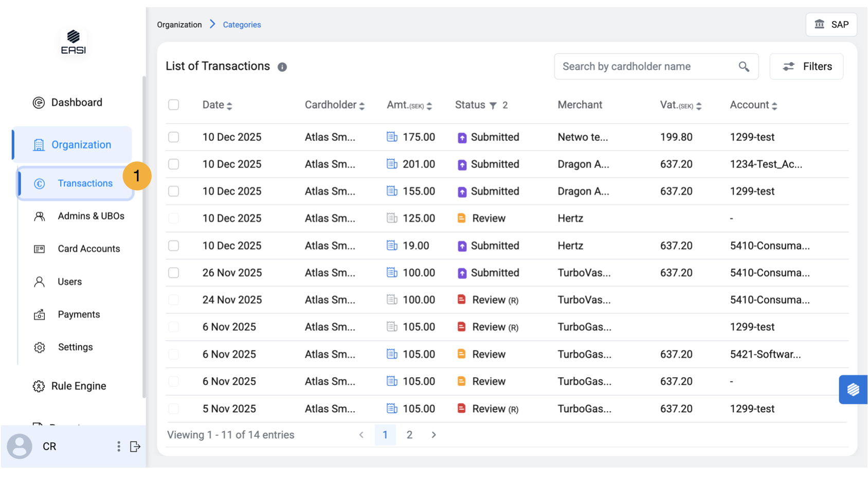Open the three-dot menu beside CR

pyautogui.click(x=119, y=447)
